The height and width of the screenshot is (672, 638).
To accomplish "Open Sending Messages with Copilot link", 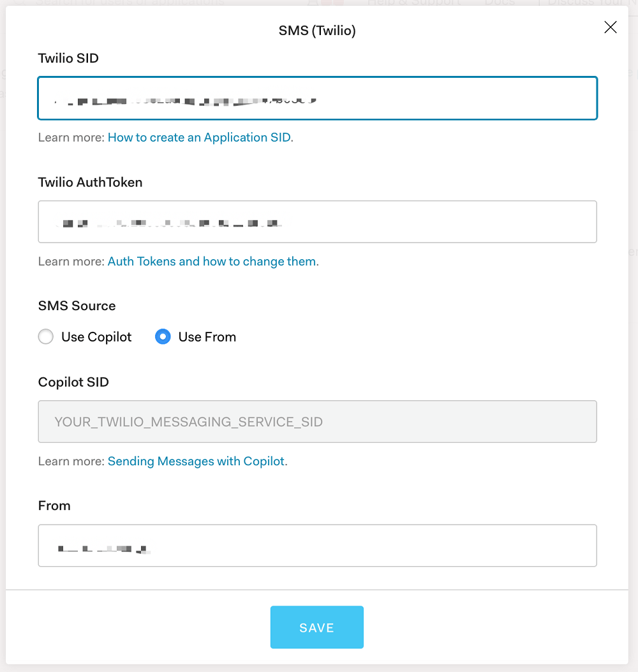I will click(x=197, y=461).
